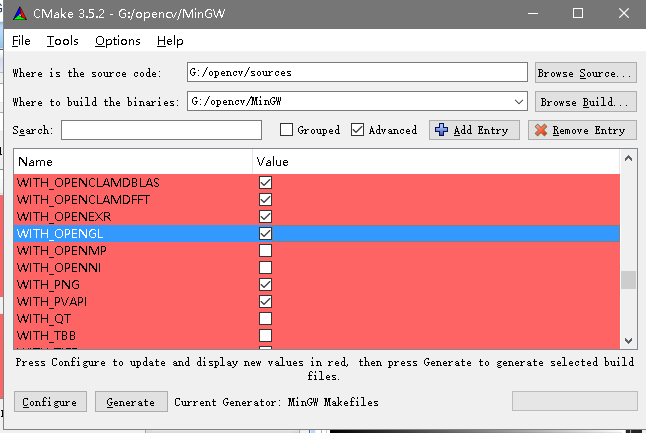Enable the Grouped checkbox
This screenshot has width=646, height=433.
(x=286, y=130)
